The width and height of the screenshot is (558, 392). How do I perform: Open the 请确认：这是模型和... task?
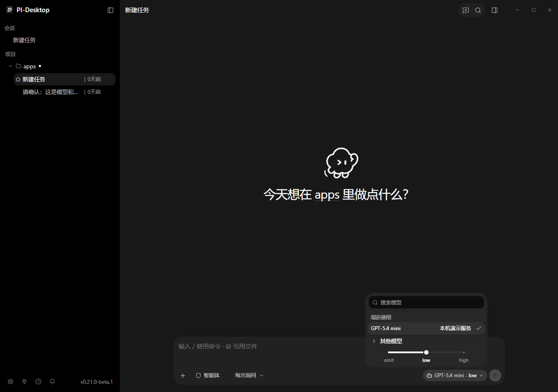[65, 92]
